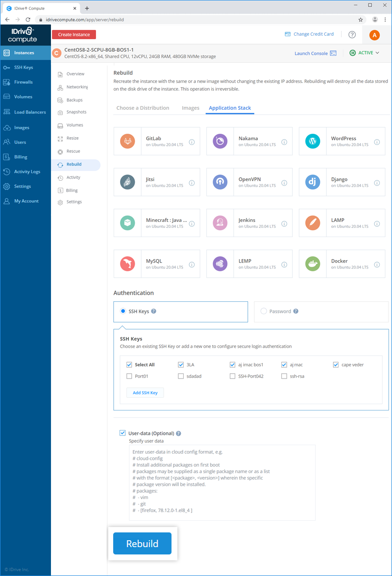Open a new browser tab
Viewport: 392px width, 576px height.
(87, 8)
